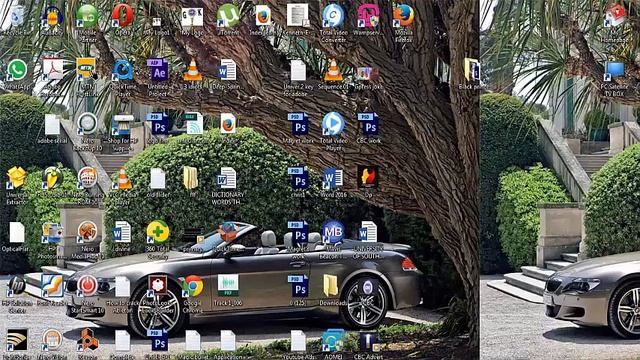Open the Recycle Bin desktop icon
Screen dimensions: 640x360
point(17,16)
